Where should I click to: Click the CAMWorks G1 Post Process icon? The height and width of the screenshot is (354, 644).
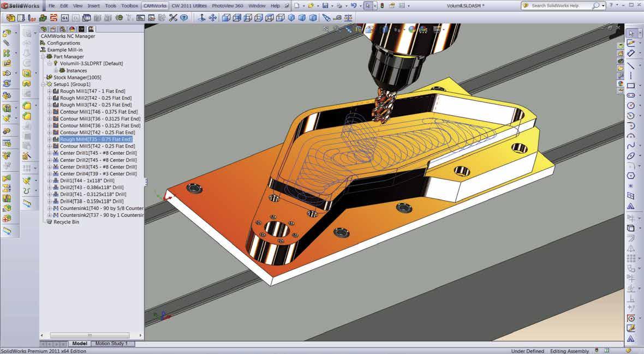(64, 18)
